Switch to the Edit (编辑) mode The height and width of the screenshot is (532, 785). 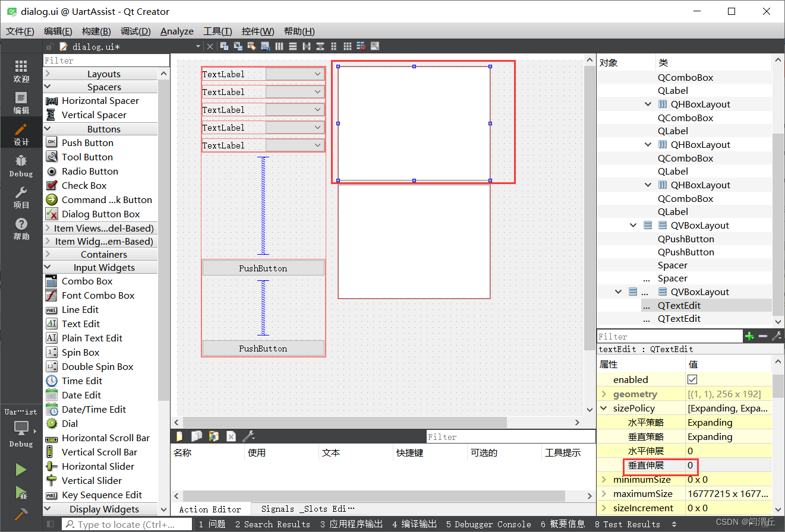21,103
